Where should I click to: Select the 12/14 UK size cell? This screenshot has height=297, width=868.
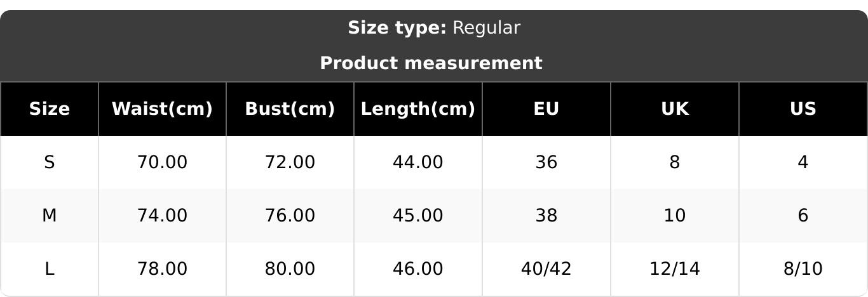point(674,269)
